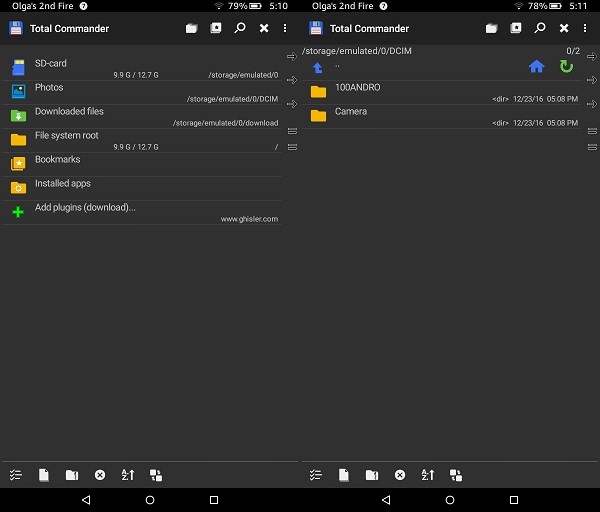600x512 pixels.
Task: Tap side arrow beside Downloaded files row
Action: 292,104
